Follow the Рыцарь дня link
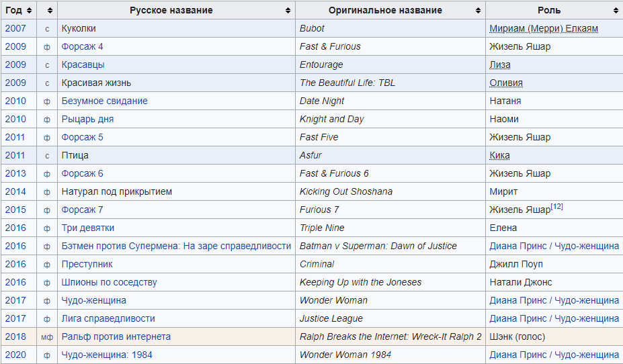The height and width of the screenshot is (364, 623). coord(87,119)
